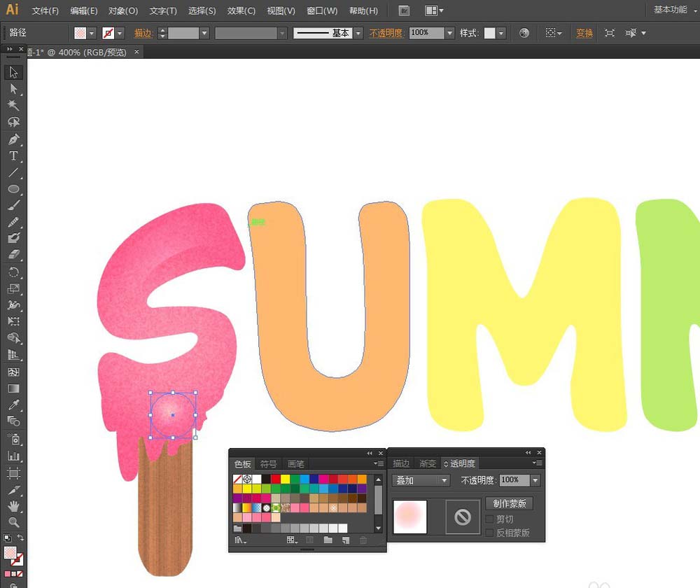Reset to default fill and stroke

pos(7,538)
